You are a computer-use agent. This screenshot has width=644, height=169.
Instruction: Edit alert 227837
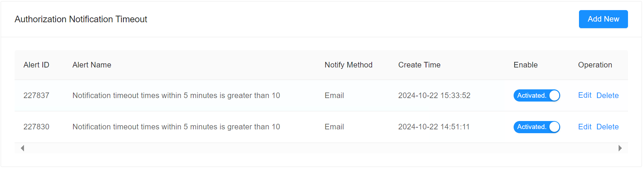coord(585,96)
